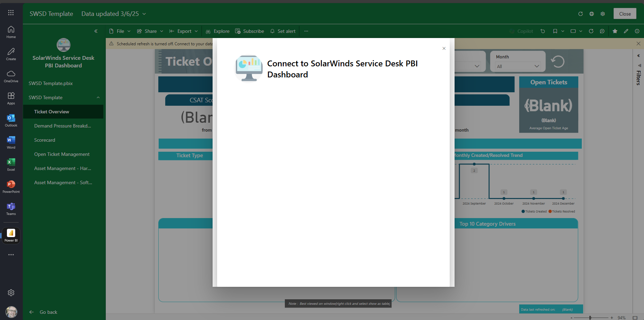
Task: Open the File menu dropdown
Action: tap(120, 31)
